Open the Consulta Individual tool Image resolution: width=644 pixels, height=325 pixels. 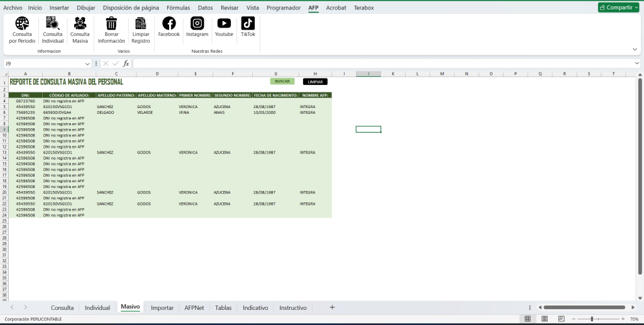click(52, 24)
